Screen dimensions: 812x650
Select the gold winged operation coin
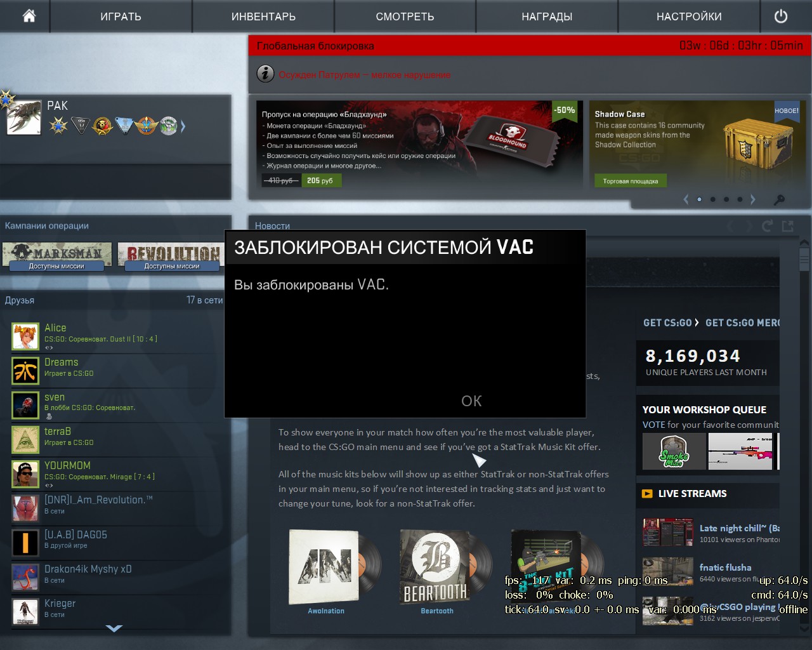pyautogui.click(x=147, y=126)
